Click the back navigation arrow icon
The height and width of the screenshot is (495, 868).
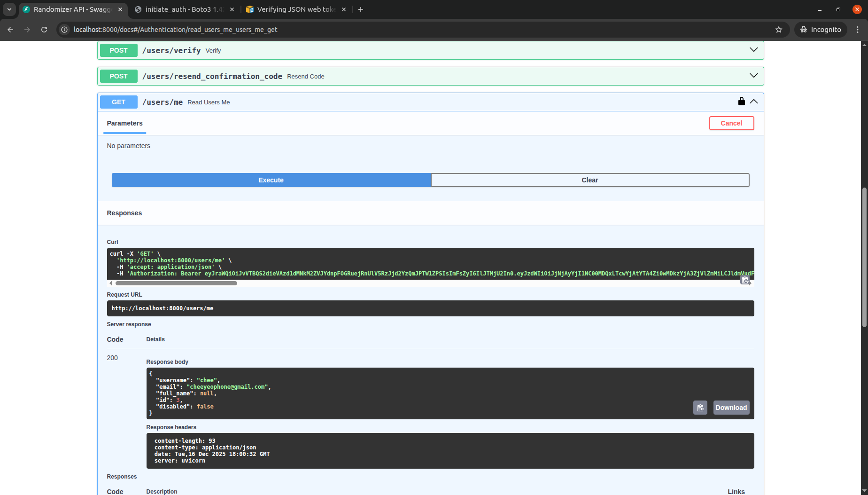[x=10, y=30]
